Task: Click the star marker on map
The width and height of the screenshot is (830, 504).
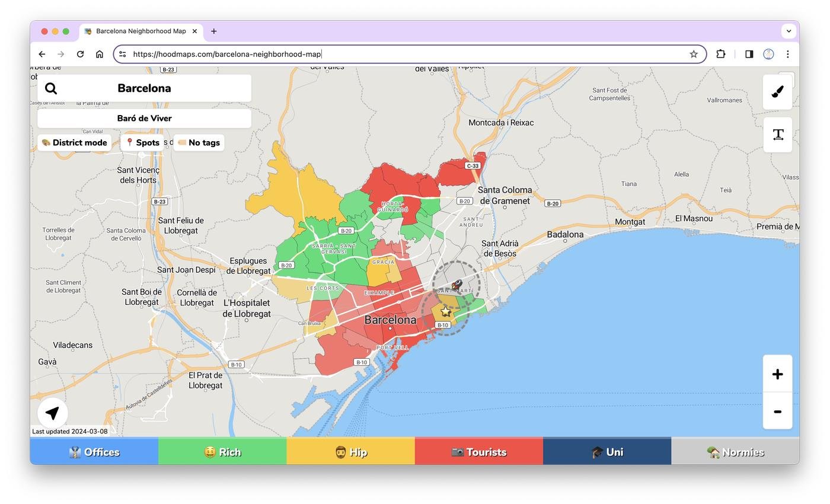Action: click(445, 311)
